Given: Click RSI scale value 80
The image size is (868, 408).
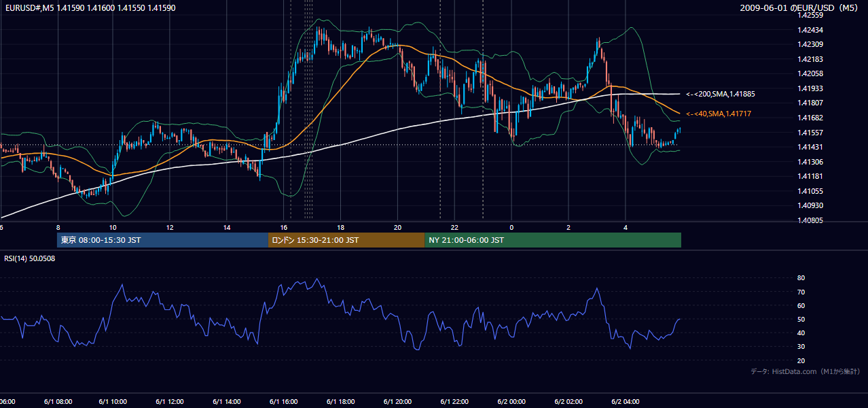Looking at the screenshot, I should (801, 278).
